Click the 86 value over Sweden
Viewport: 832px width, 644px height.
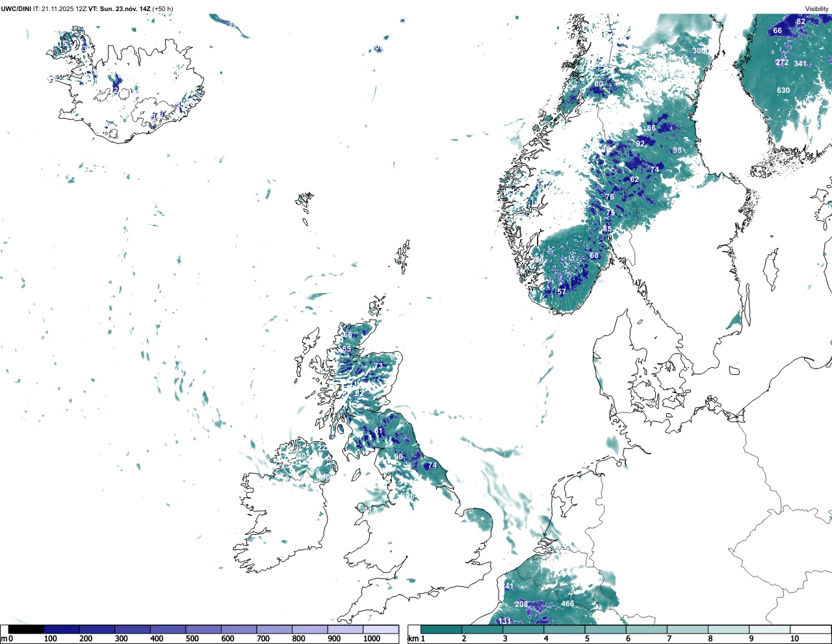[x=651, y=128]
